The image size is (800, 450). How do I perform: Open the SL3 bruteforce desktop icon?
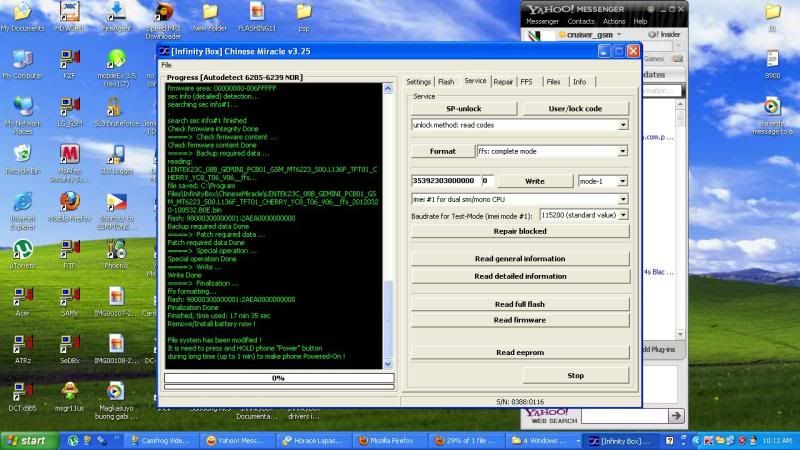116,112
